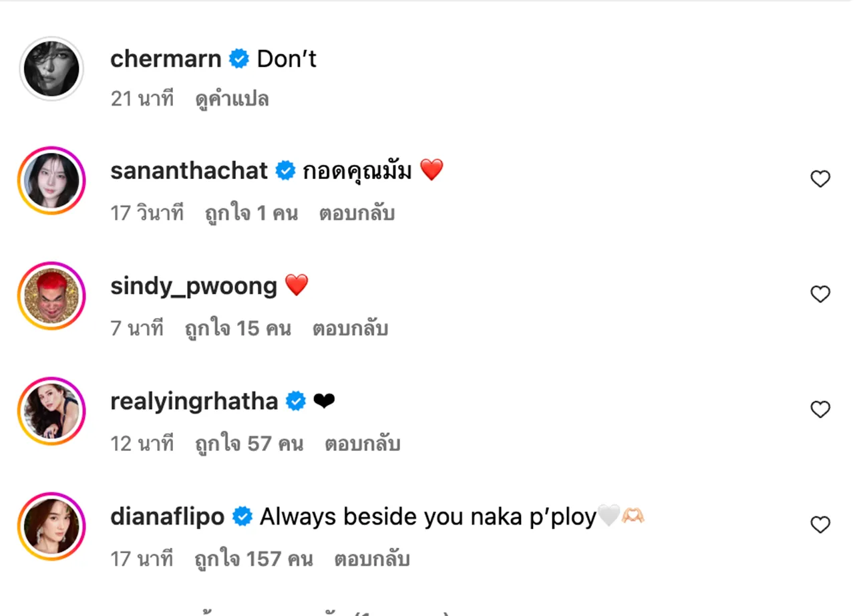This screenshot has height=616, width=855.
Task: Open chermarn's profile picture
Action: tap(51, 67)
